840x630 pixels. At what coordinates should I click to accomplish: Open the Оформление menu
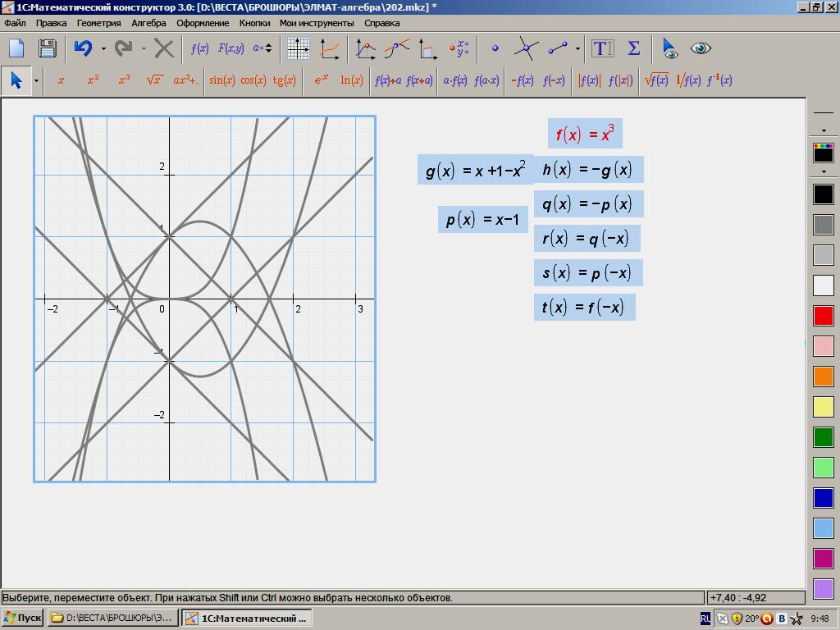[x=203, y=23]
